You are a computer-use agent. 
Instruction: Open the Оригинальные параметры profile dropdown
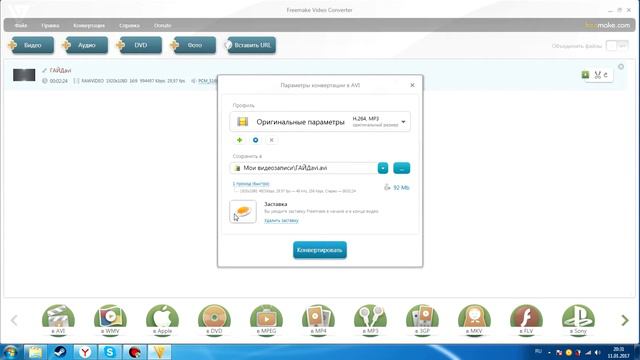click(x=320, y=122)
